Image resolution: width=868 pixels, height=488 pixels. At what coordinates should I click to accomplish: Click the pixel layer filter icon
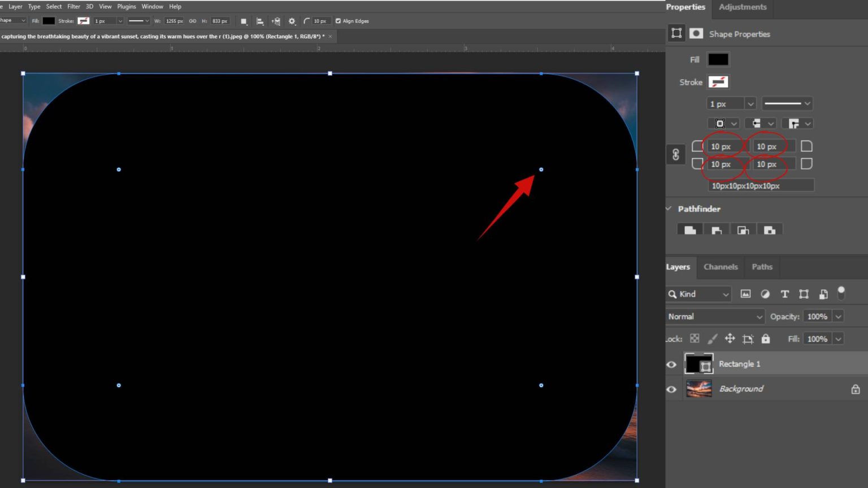pyautogui.click(x=745, y=294)
